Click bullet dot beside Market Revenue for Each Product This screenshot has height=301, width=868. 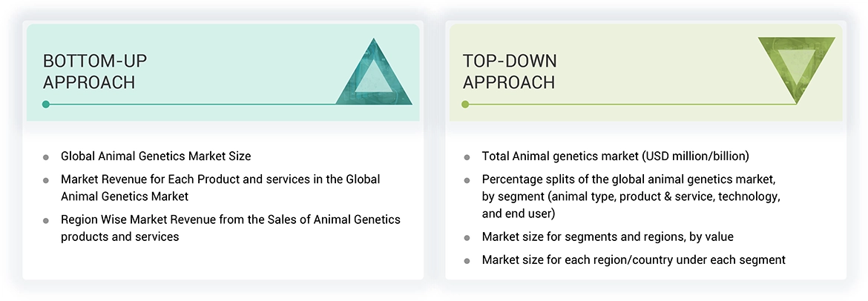(46, 180)
